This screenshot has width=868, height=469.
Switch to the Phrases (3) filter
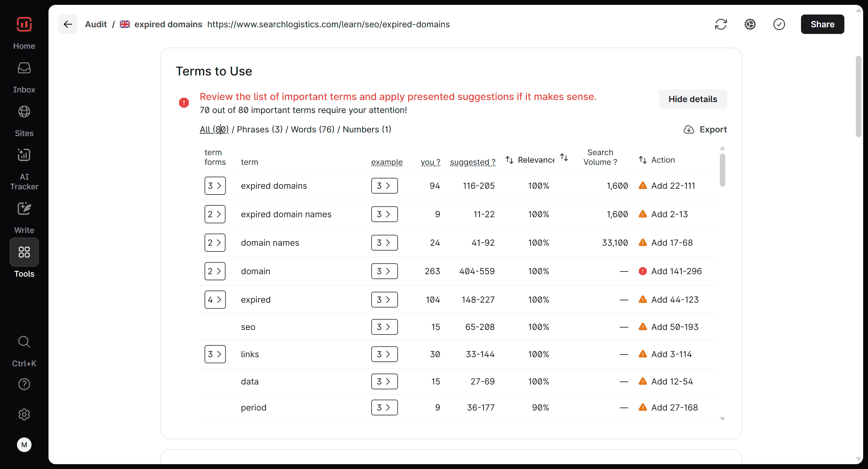click(259, 129)
